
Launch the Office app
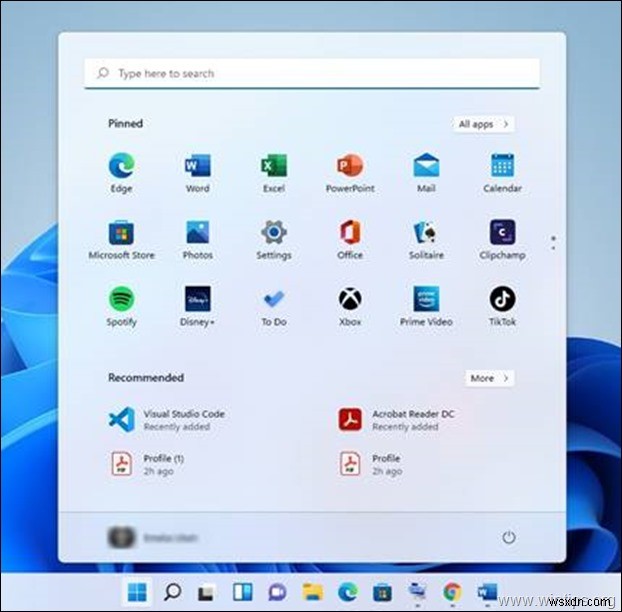(350, 240)
